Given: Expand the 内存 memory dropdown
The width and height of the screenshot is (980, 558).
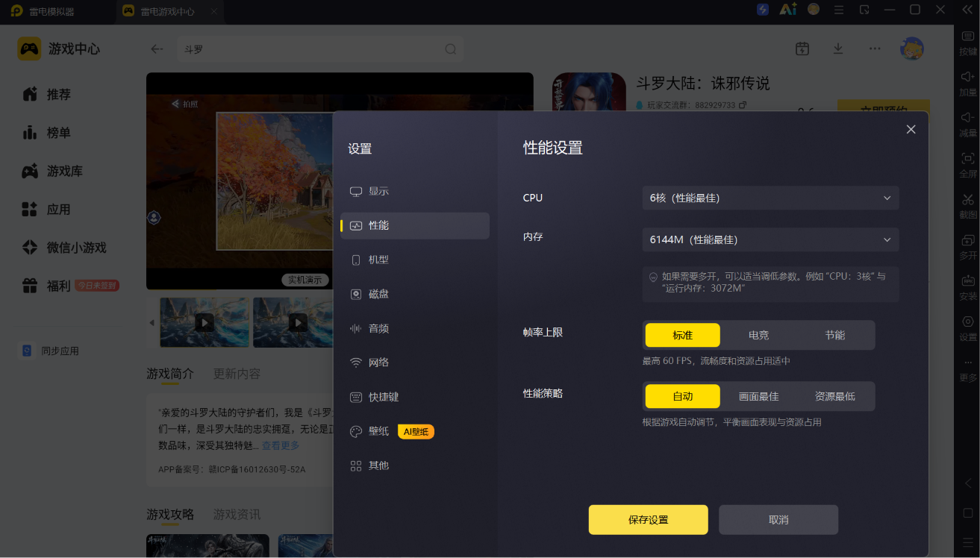Looking at the screenshot, I should click(x=770, y=239).
